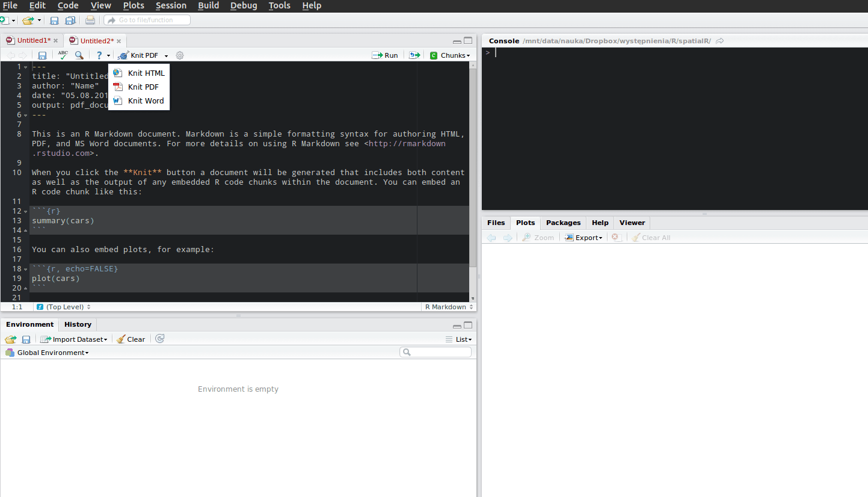Image resolution: width=868 pixels, height=497 pixels.
Task: Open the File menu
Action: 10,5
